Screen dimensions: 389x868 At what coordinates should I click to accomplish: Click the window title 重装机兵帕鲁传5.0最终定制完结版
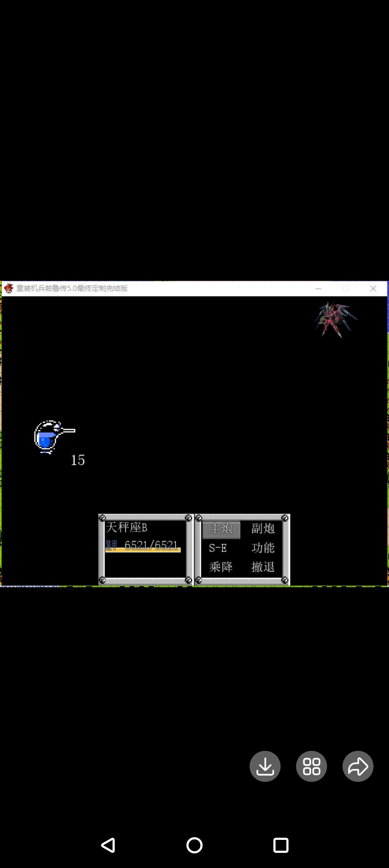72,288
